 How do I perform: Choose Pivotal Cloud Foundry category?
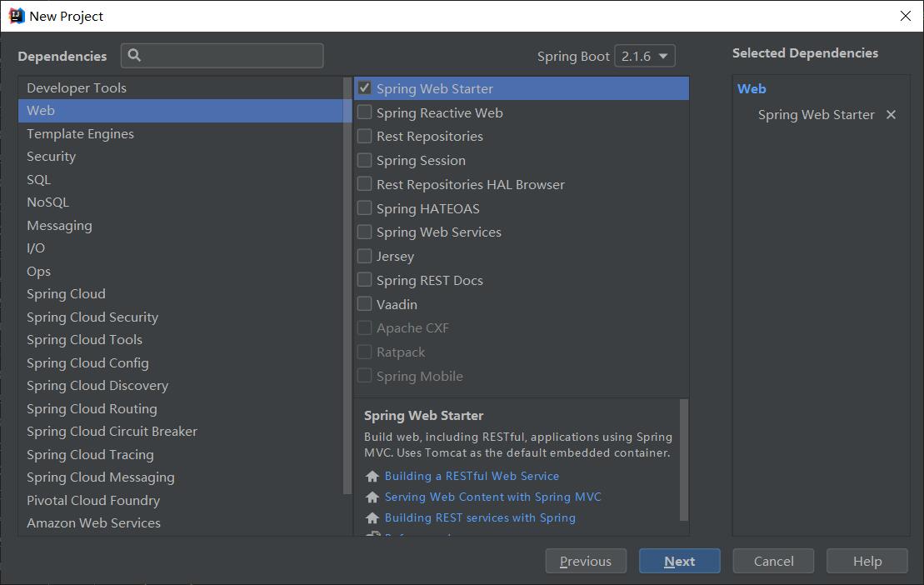tap(180, 500)
